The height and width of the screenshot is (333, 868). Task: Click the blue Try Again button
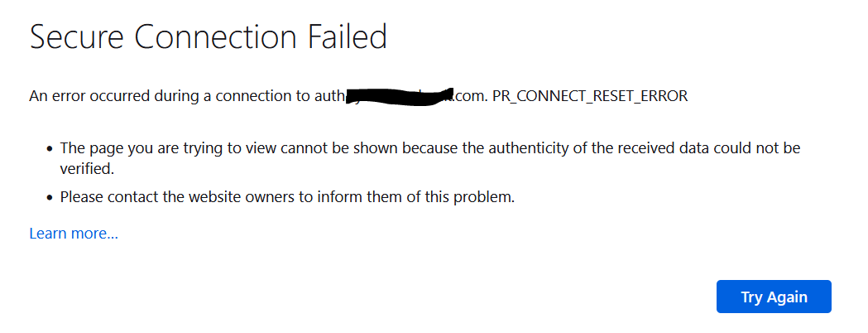(x=774, y=297)
